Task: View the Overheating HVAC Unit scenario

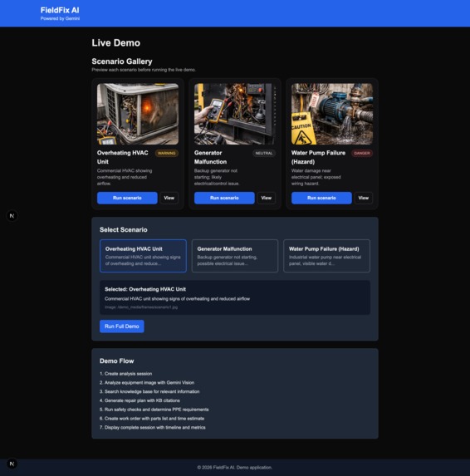Action: click(x=169, y=198)
